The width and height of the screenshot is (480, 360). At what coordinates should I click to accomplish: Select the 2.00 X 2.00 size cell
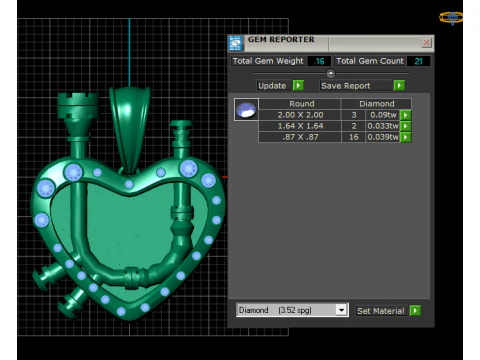click(x=300, y=115)
